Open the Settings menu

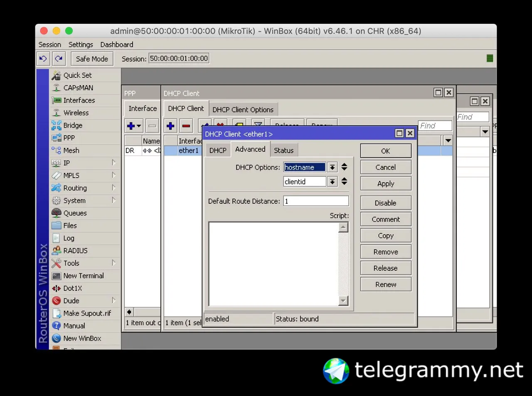tap(81, 45)
